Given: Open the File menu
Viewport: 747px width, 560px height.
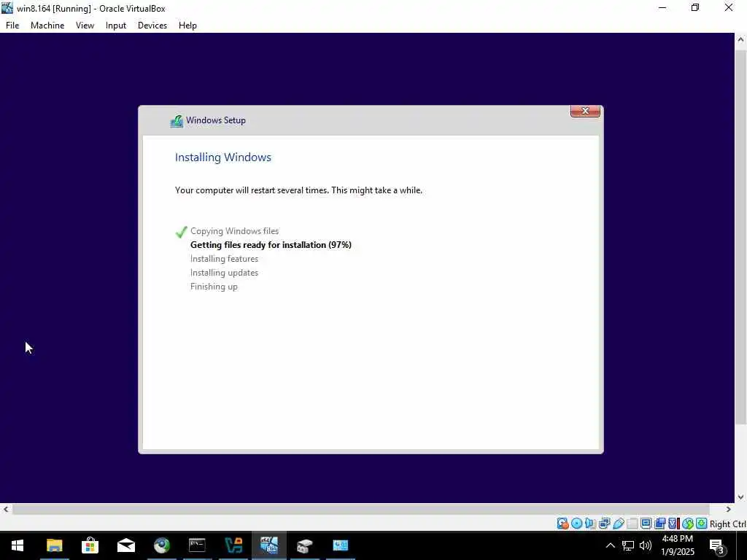Looking at the screenshot, I should pyautogui.click(x=12, y=26).
